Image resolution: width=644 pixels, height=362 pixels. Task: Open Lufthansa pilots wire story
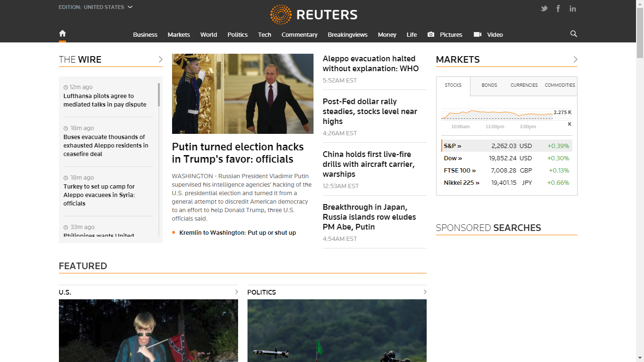coord(105,100)
